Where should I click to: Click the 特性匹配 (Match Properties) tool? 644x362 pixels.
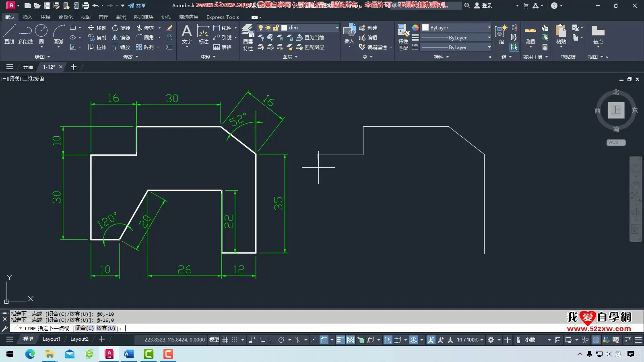coord(403,37)
